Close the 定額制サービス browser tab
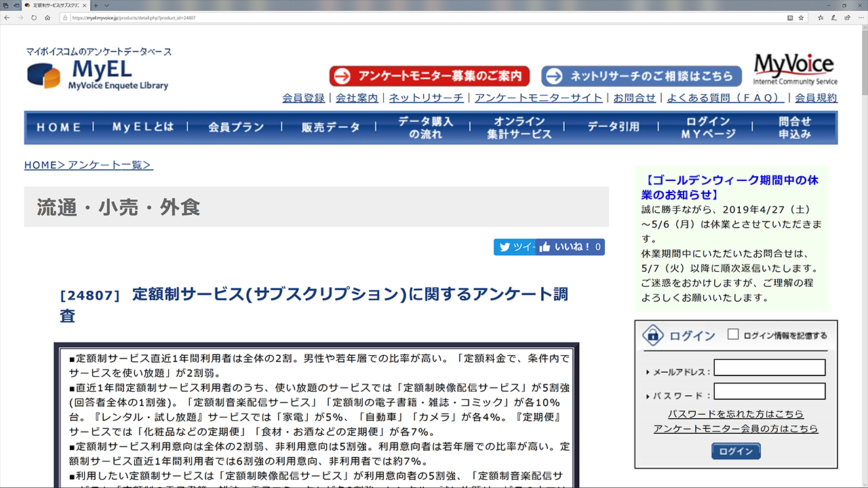Screen dimensions: 868x488 pyautogui.click(x=84, y=5)
